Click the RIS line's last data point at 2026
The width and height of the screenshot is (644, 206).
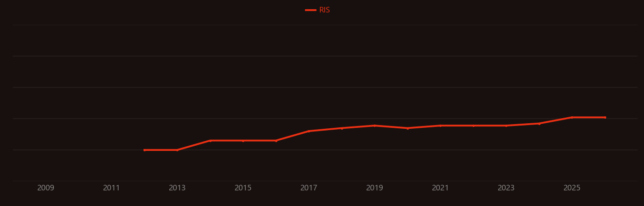(x=605, y=117)
